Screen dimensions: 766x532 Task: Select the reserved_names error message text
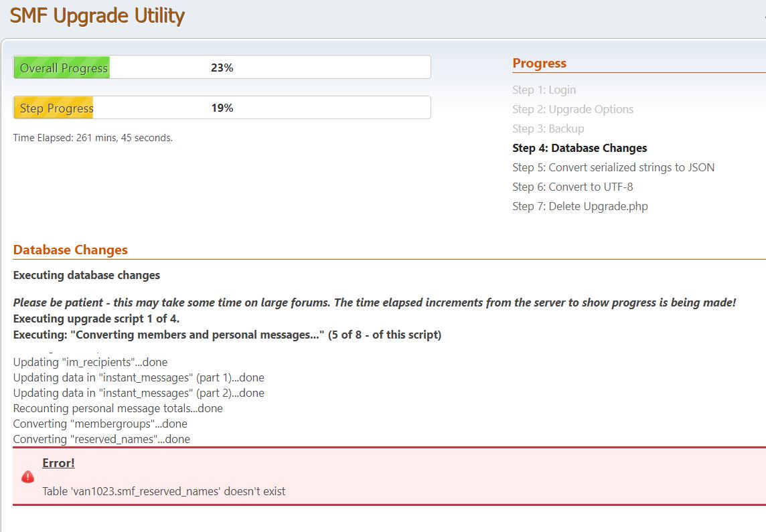tap(163, 491)
